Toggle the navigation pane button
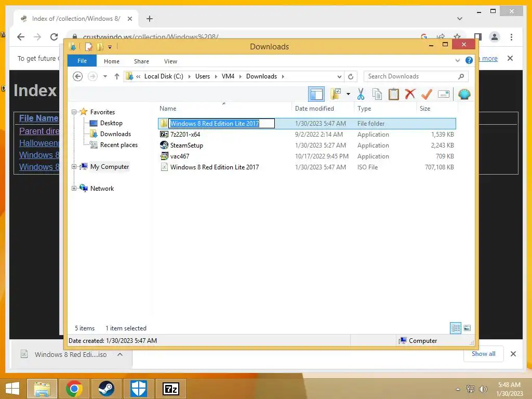Viewport: 532px width, 399px height. tap(316, 94)
